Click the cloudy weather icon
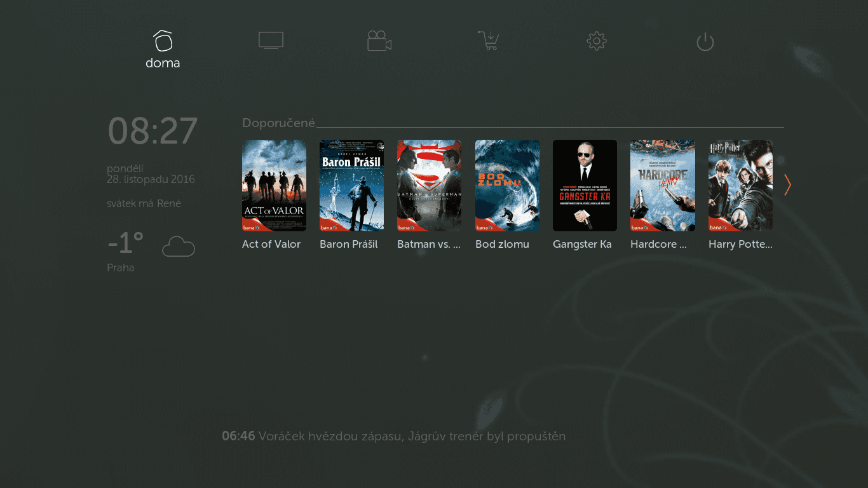 point(178,247)
